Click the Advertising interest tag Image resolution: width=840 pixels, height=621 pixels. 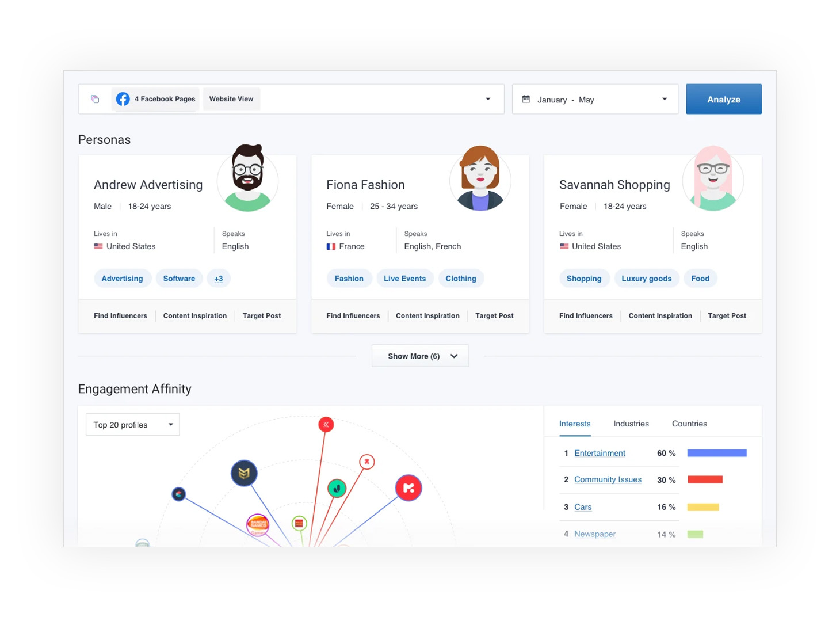click(122, 279)
